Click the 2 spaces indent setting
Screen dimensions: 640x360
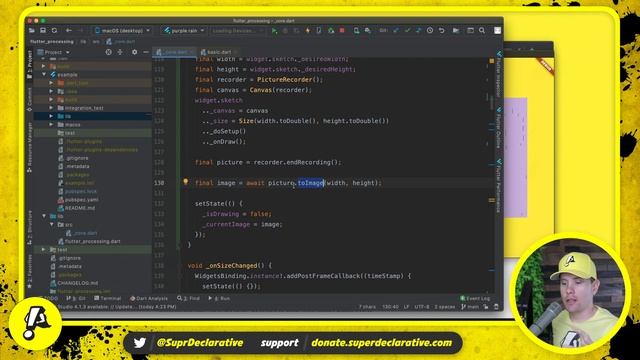pyautogui.click(x=444, y=307)
